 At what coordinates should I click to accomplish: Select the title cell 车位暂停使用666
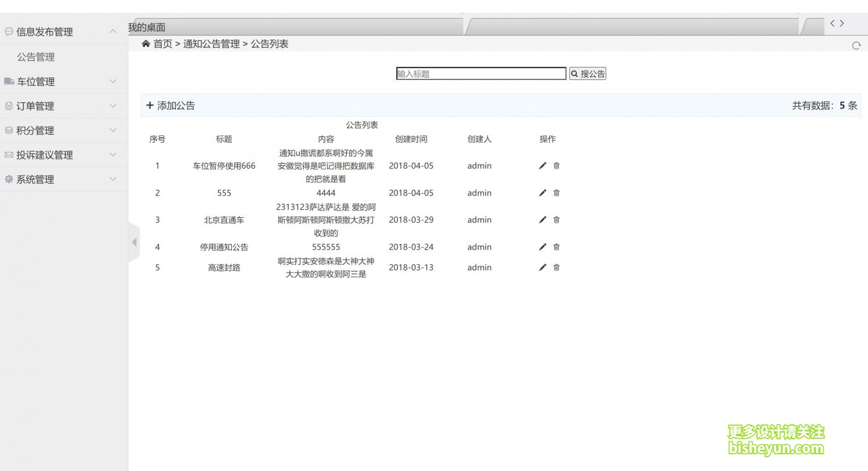[x=224, y=166]
